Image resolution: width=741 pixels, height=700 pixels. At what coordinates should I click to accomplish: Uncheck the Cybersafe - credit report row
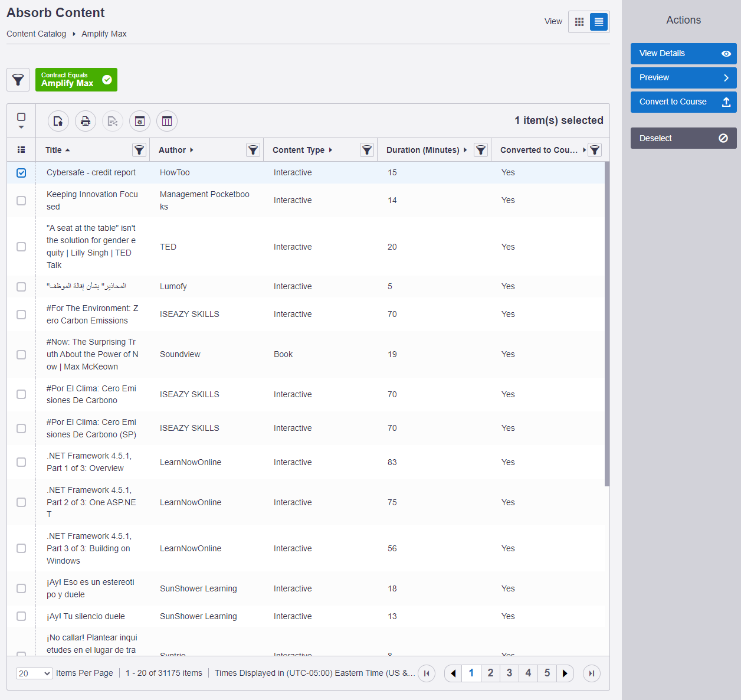[21, 173]
